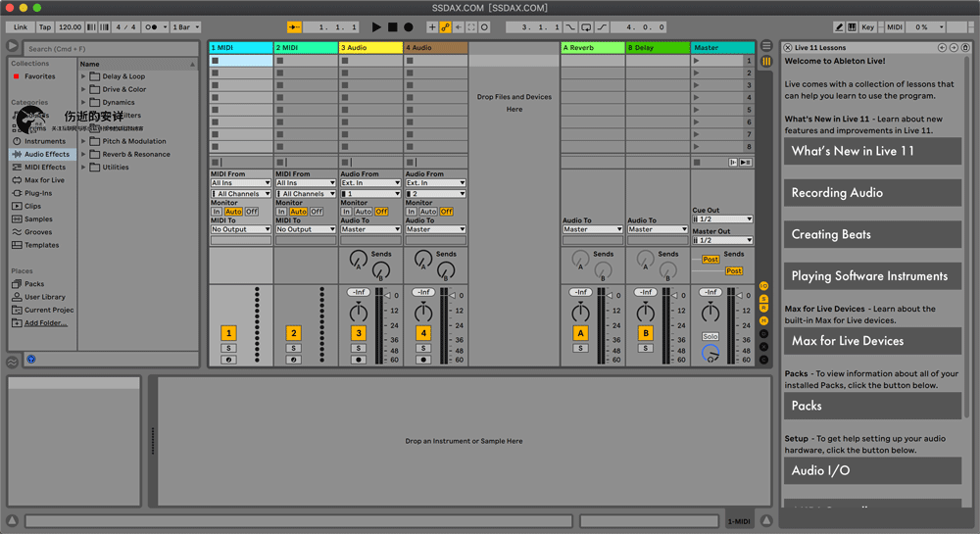Click the Tap tempo button
The image size is (980, 534).
point(45,26)
